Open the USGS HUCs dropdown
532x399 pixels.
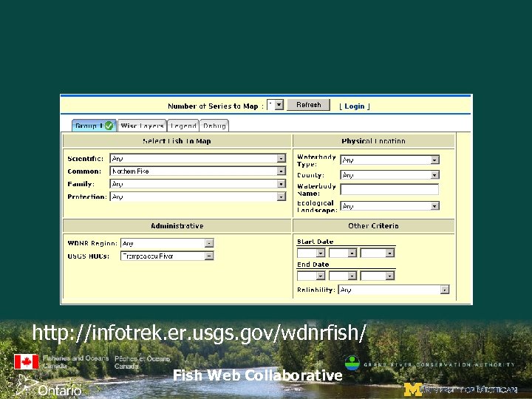(x=167, y=256)
